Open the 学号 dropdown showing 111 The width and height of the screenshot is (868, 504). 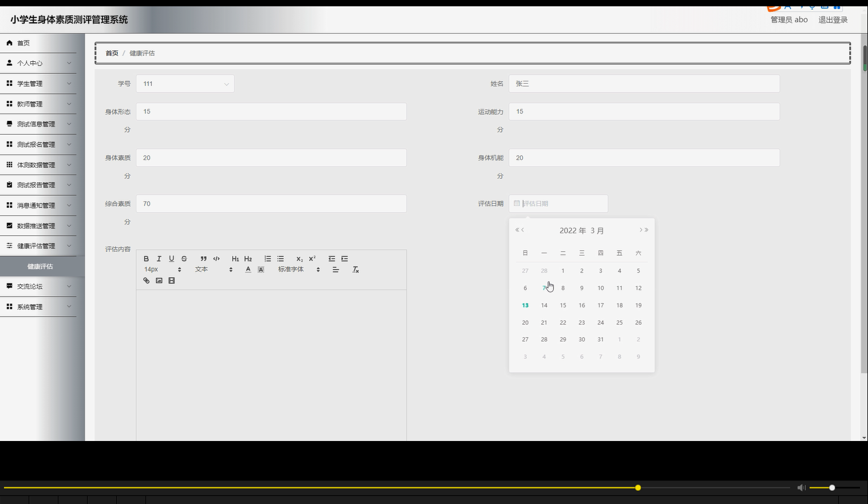pyautogui.click(x=185, y=84)
